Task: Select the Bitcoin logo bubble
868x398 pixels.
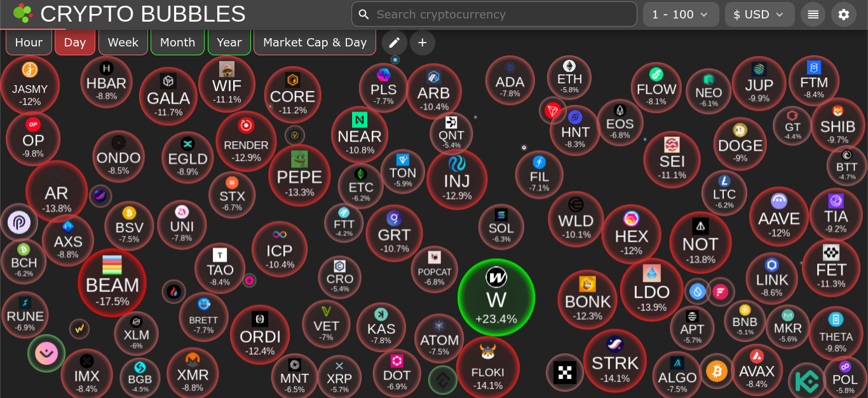Action: [x=717, y=371]
